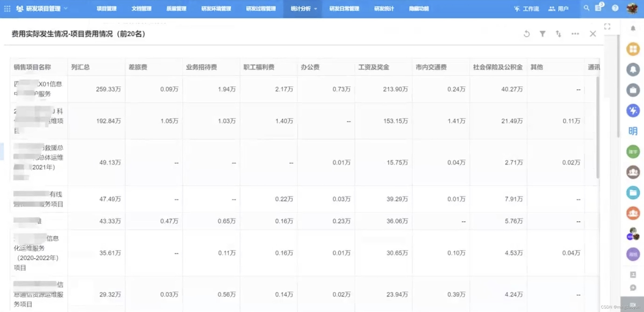This screenshot has height=312, width=644.
Task: Click the refresh icon in panel header
Action: point(527,34)
